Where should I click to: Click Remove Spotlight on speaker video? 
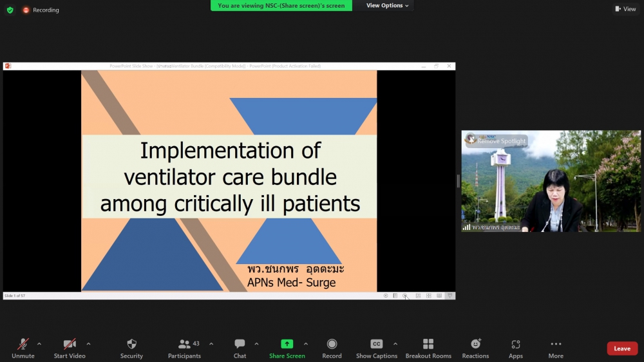[x=501, y=141]
